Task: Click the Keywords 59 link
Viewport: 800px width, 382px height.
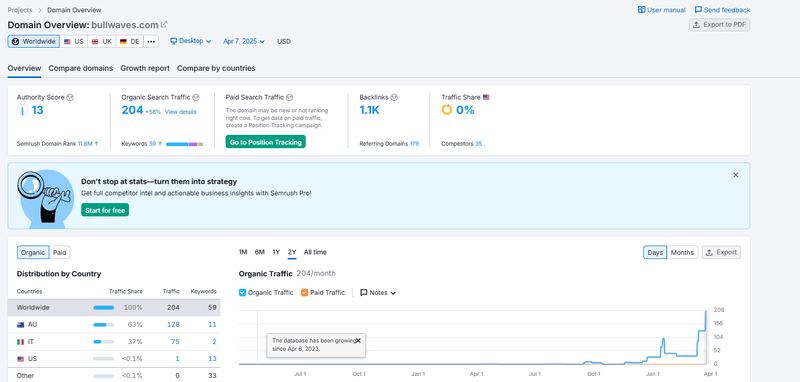Action: coord(153,144)
